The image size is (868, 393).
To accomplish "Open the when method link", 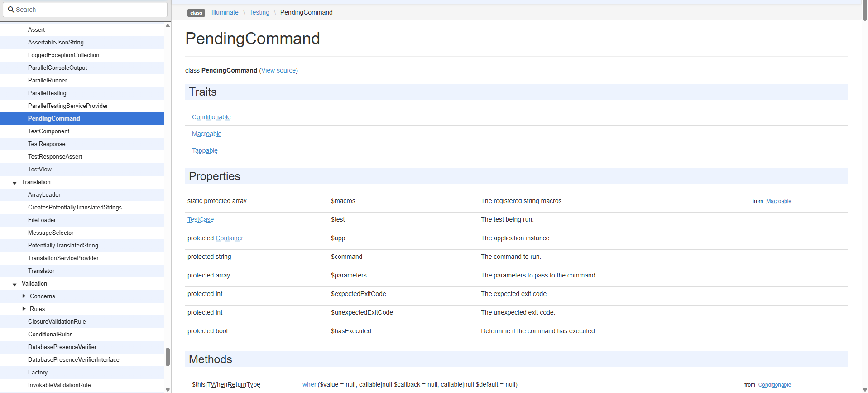I will (310, 384).
